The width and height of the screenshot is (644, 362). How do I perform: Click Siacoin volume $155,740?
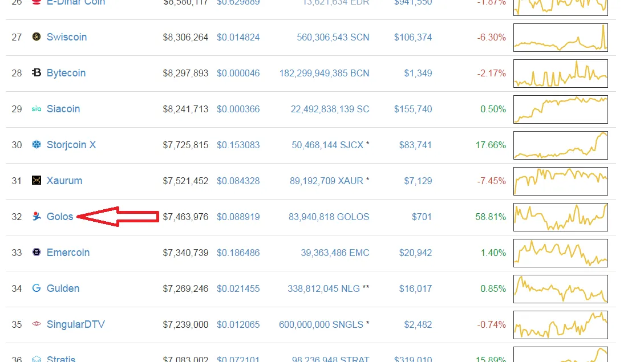[x=413, y=109]
